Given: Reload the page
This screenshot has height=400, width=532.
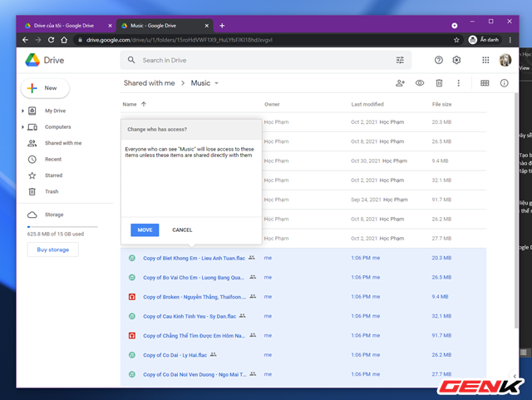Looking at the screenshot, I should pos(51,40).
